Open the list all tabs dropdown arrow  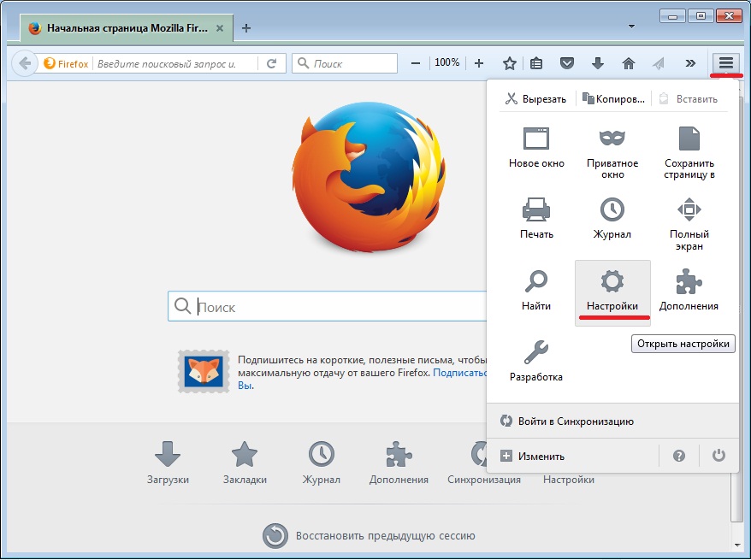[x=632, y=27]
